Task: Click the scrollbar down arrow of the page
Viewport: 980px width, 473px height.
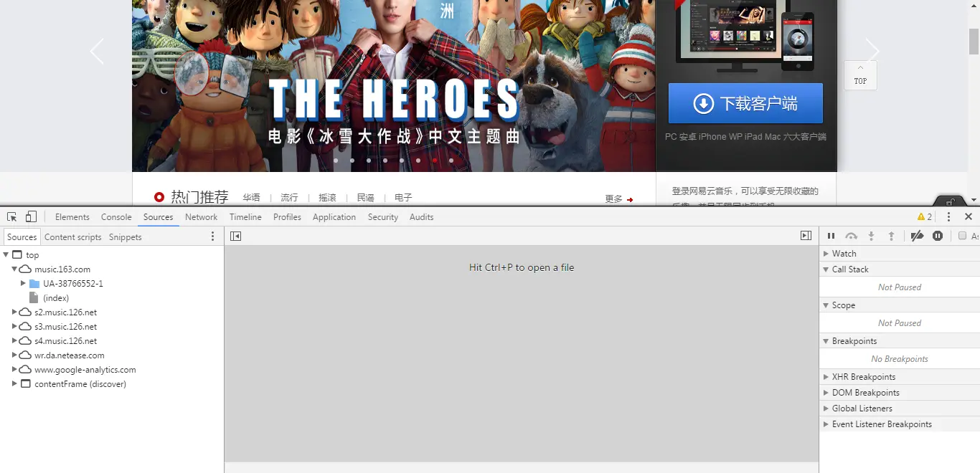Action: coord(974,199)
